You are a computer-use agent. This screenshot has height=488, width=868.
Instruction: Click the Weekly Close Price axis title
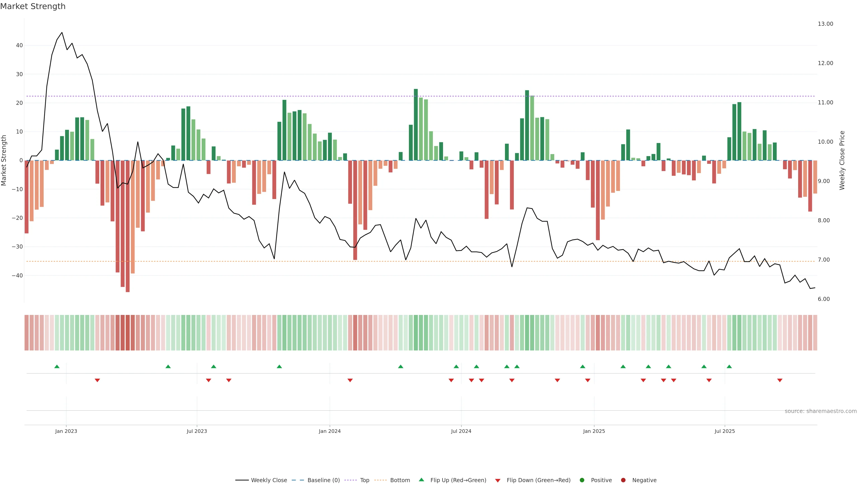tap(842, 160)
